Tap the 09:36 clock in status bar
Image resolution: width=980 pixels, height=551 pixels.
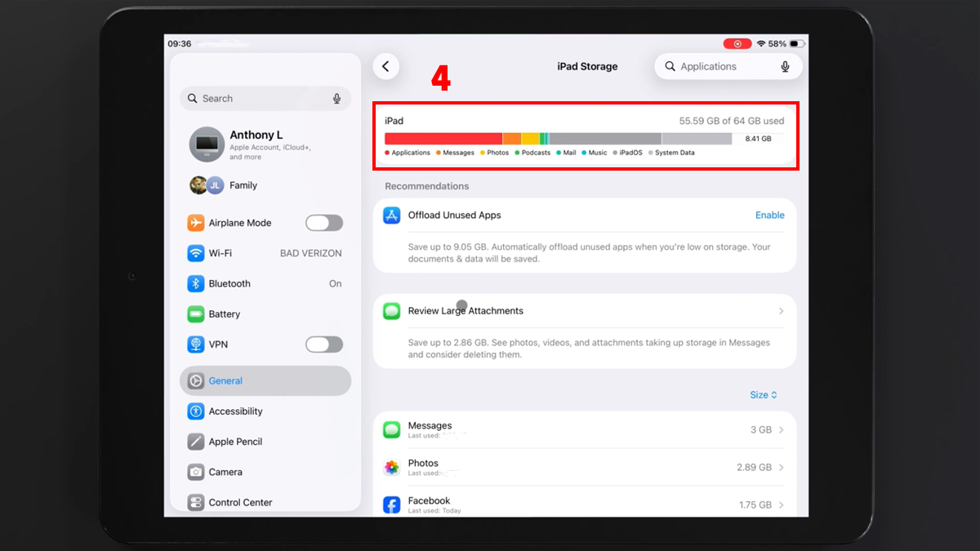(x=180, y=43)
